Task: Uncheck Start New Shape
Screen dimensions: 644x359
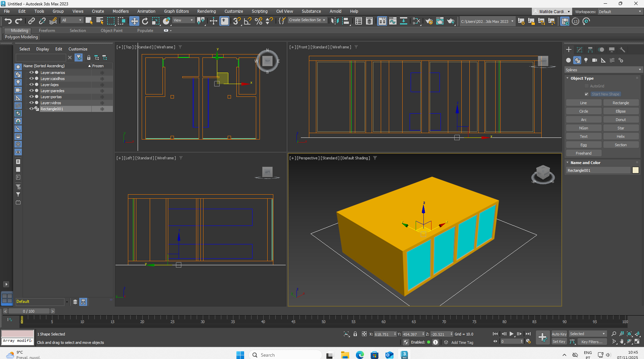Action: coord(586,94)
